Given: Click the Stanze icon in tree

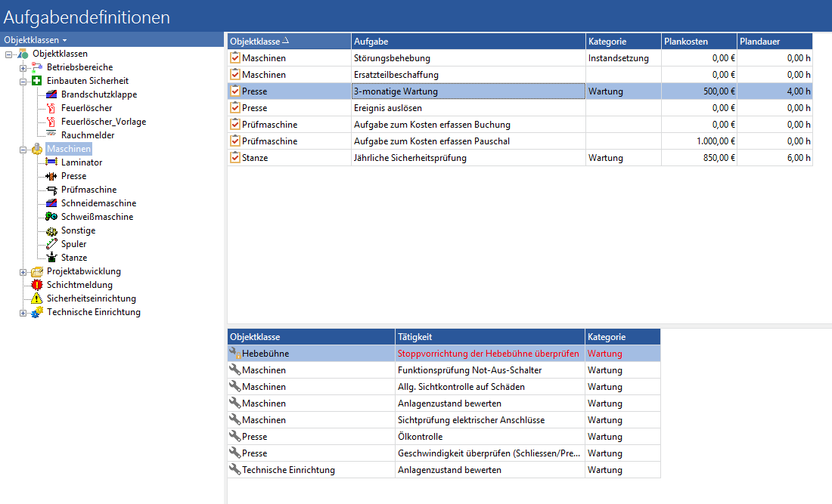Looking at the screenshot, I should (x=51, y=258).
